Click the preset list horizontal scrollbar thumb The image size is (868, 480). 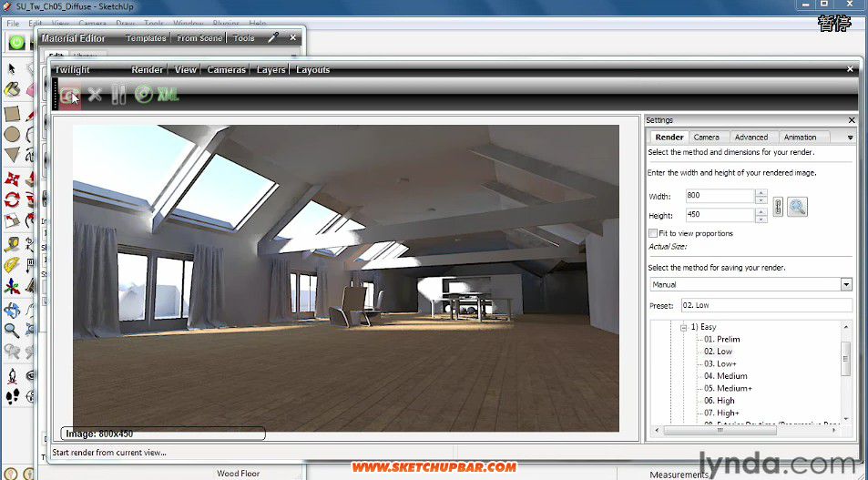720,430
